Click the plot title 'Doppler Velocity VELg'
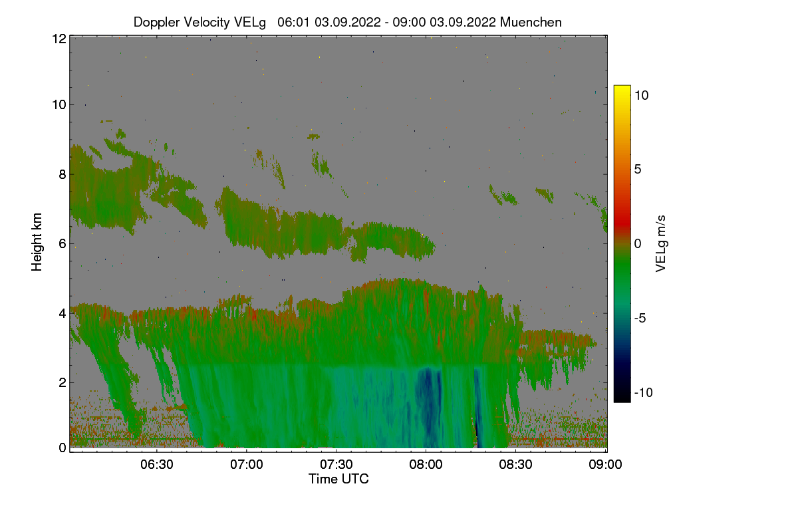The width and height of the screenshot is (798, 532). [199, 22]
